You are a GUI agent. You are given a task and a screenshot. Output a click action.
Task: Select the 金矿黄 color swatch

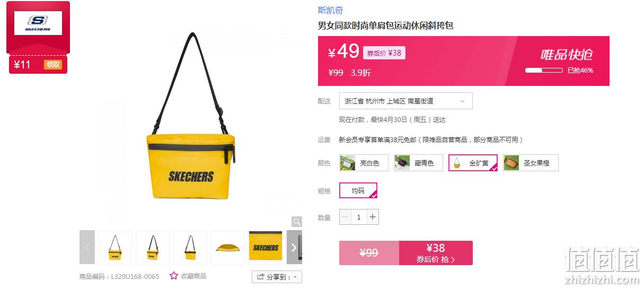pos(473,163)
